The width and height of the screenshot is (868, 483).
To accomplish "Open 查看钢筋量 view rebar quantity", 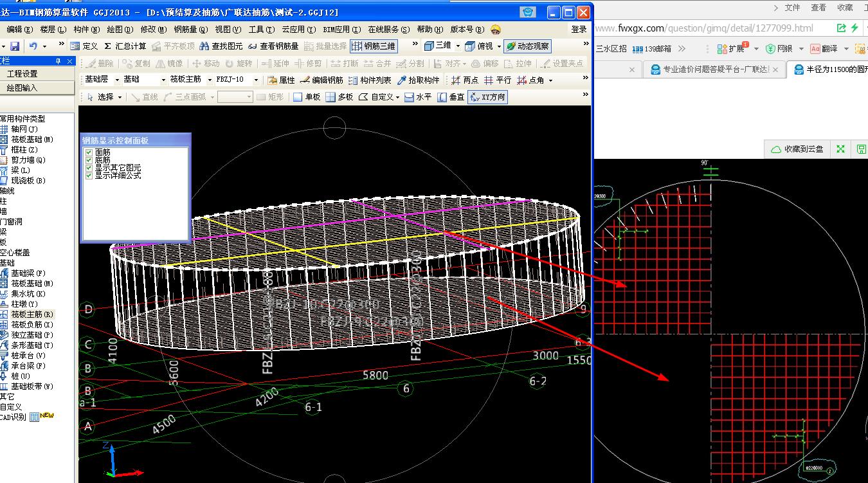I will [x=273, y=46].
